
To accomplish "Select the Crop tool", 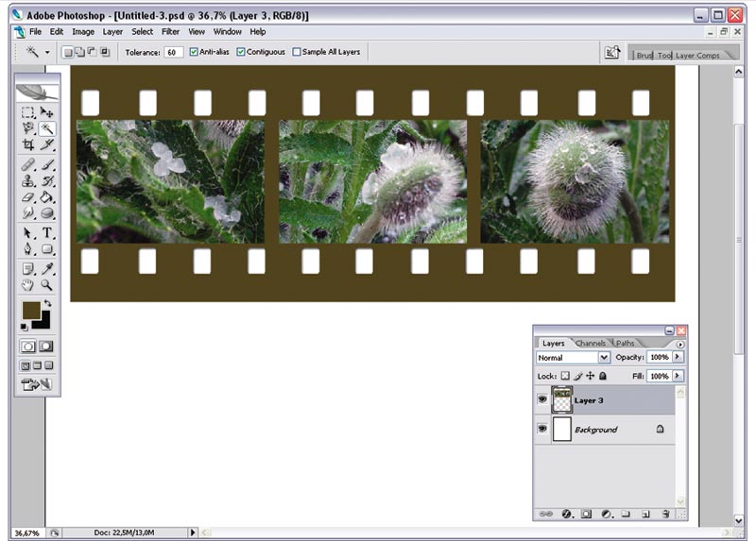I will pyautogui.click(x=28, y=144).
